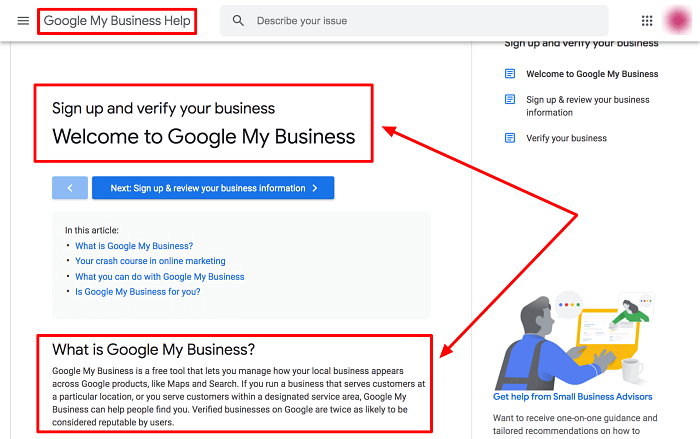Screen dimensions: 700x439
Task: Focus the Describe your issue search field
Action: coord(414,21)
